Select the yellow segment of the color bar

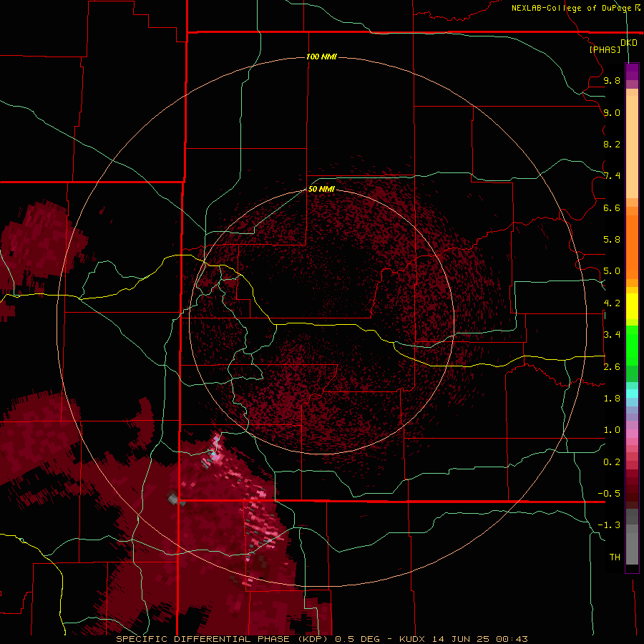[632, 306]
